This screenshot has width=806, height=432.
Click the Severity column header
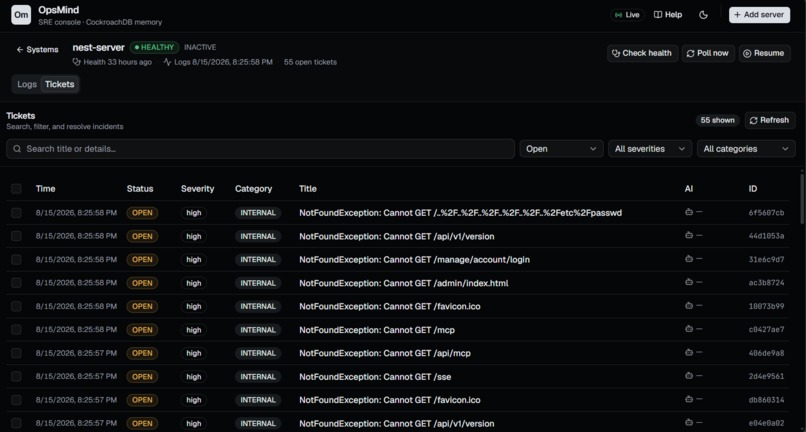(x=197, y=189)
